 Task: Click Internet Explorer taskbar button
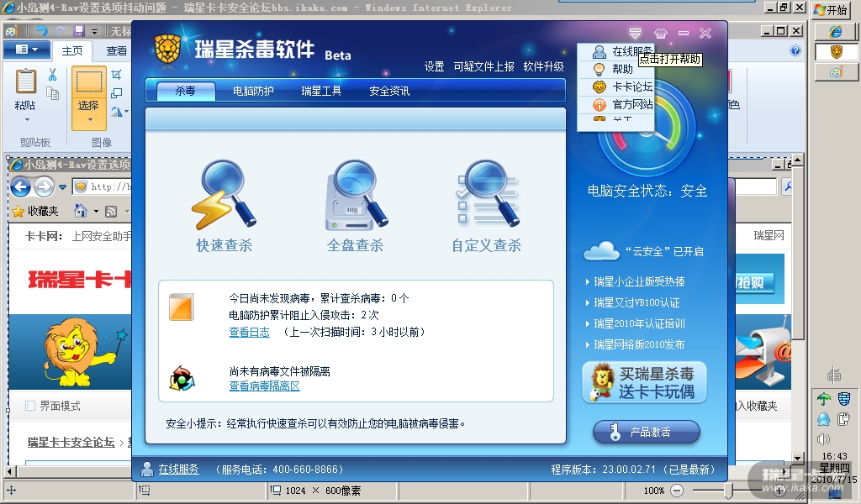coord(836,31)
